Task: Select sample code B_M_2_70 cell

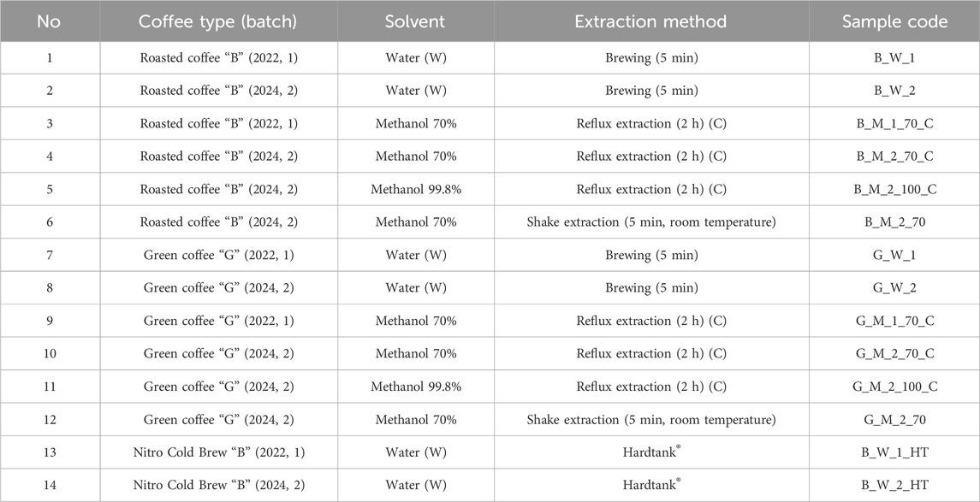Action: click(x=894, y=222)
